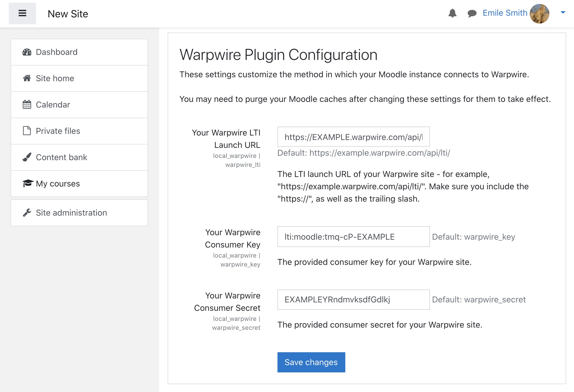This screenshot has width=574, height=392.
Task: Click the Dashboard gauge icon
Action: (27, 52)
